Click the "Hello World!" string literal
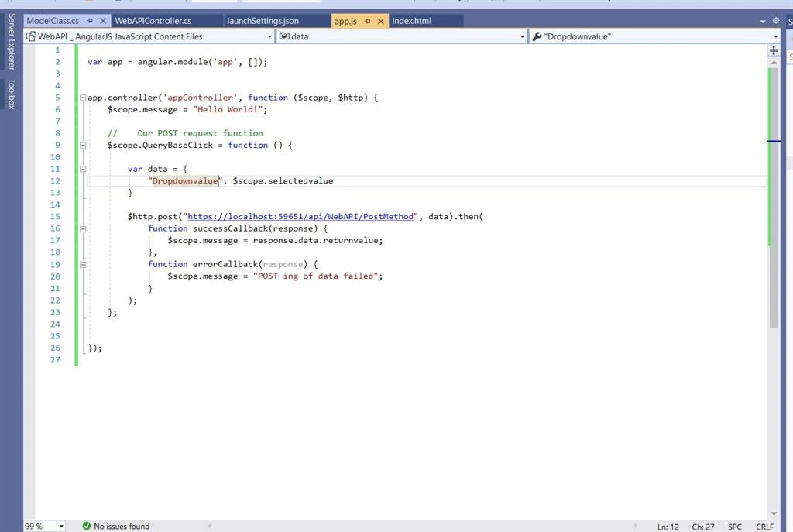The height and width of the screenshot is (532, 793). (228, 109)
